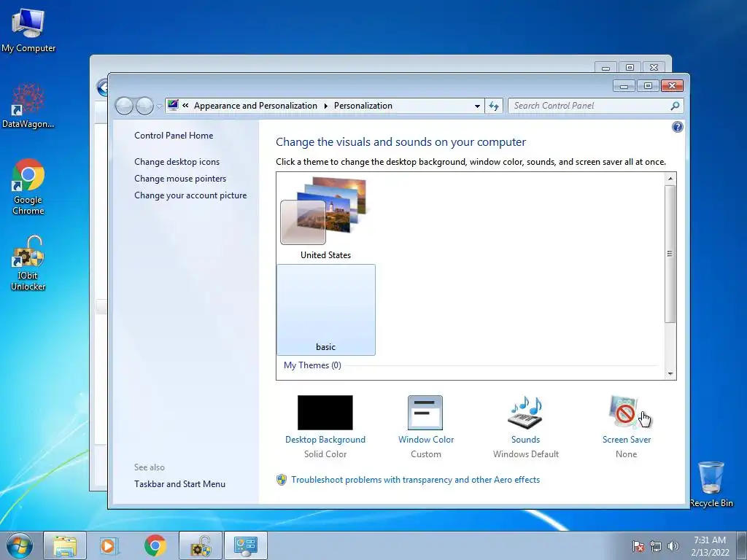Click the Control Panel icon in address bar
The height and width of the screenshot is (560, 747).
coord(173,105)
